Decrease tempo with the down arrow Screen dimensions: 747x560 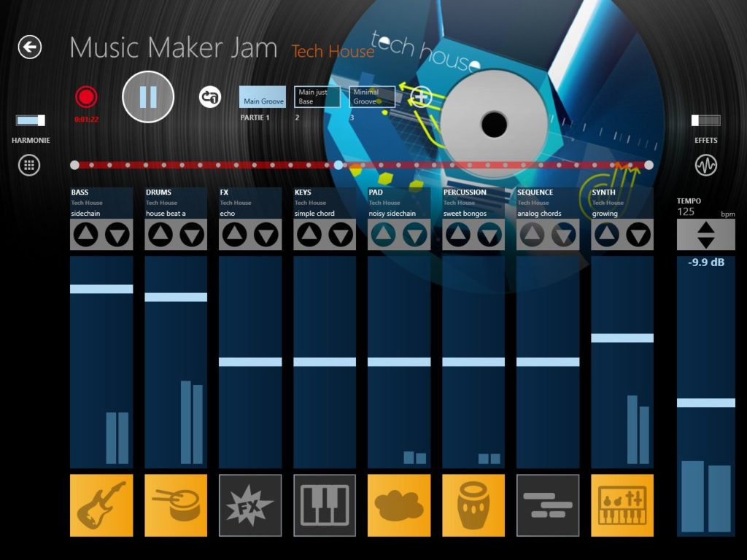click(705, 242)
